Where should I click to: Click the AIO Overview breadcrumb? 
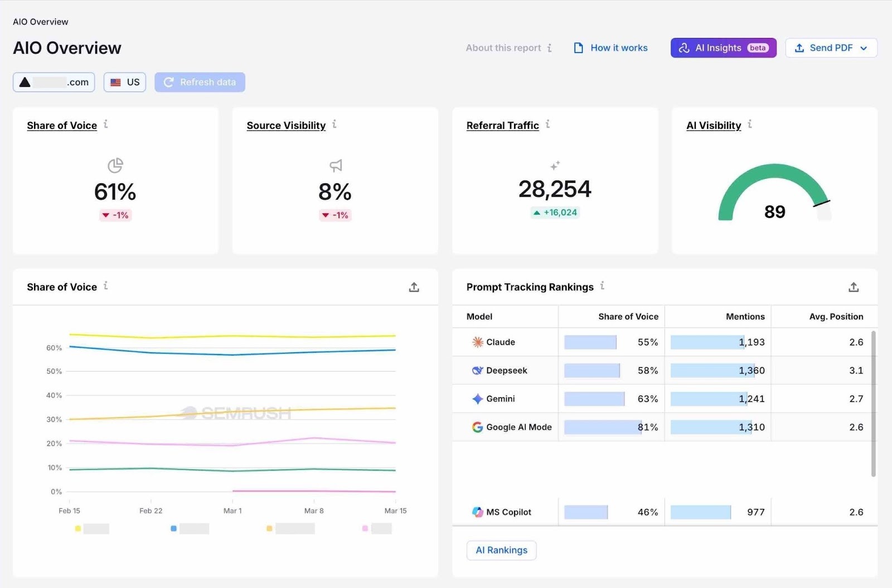tap(40, 21)
